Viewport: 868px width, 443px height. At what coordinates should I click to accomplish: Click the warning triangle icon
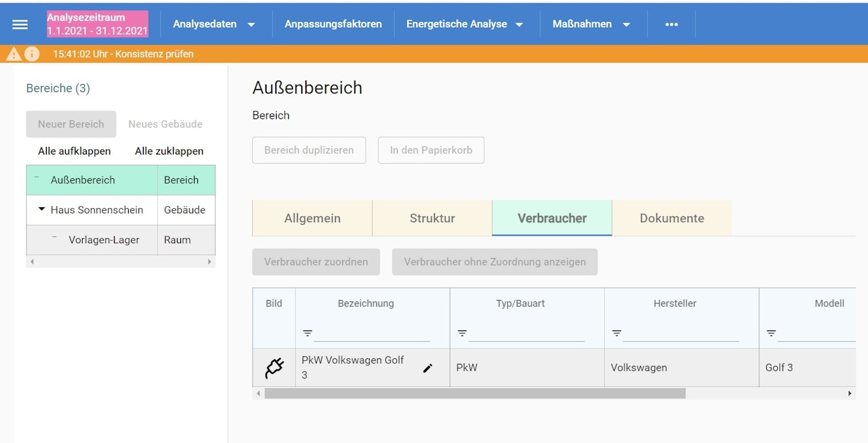pyautogui.click(x=14, y=54)
